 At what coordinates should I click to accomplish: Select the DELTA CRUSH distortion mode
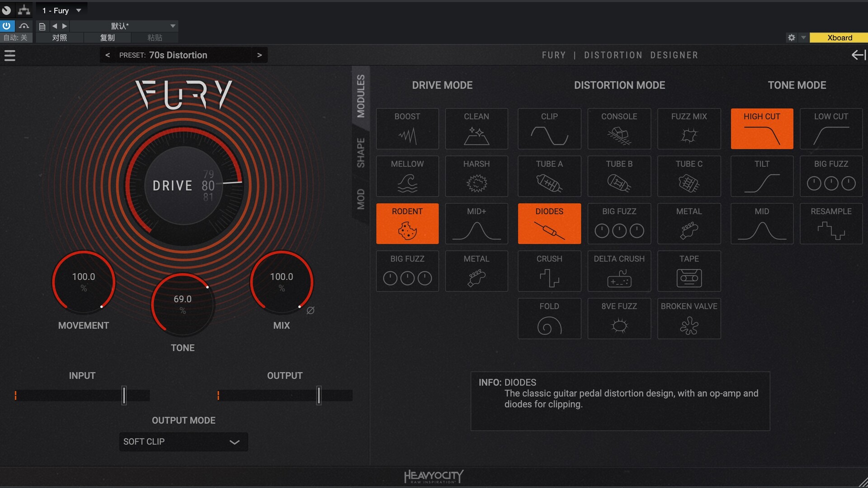point(619,271)
